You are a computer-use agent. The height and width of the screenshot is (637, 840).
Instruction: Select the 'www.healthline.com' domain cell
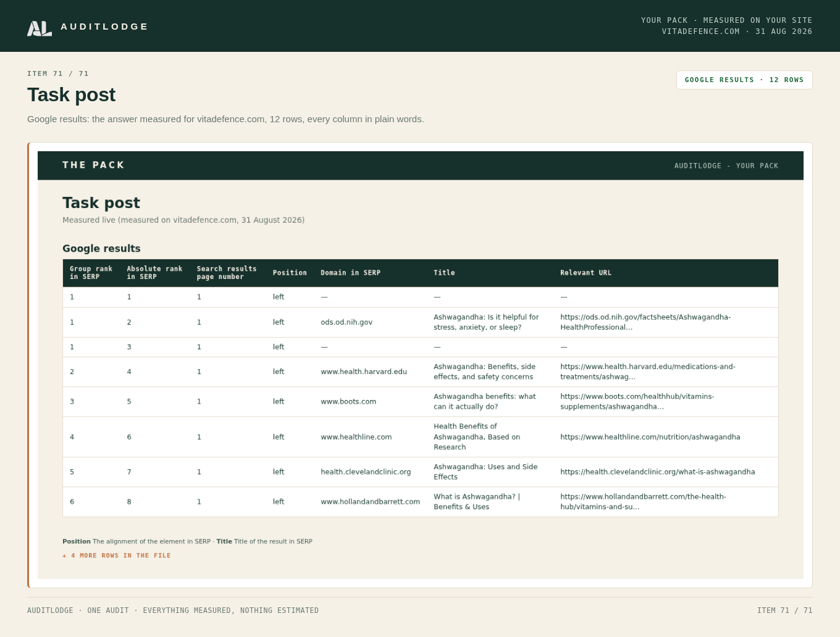[x=356, y=437]
